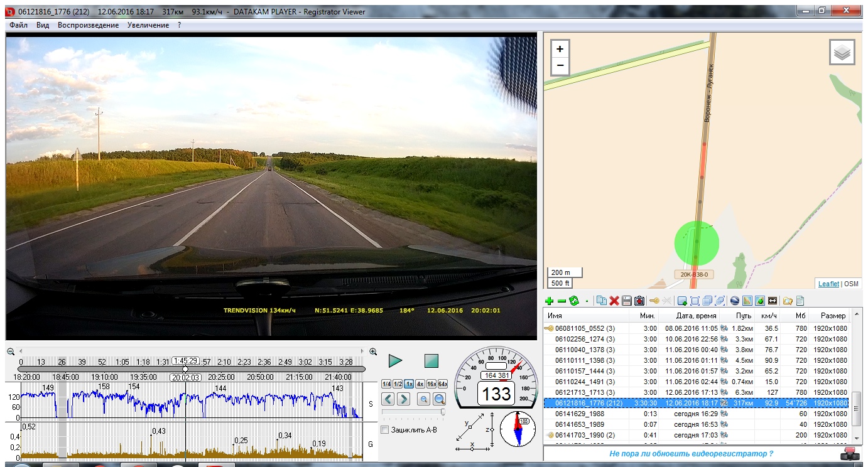
Task: Open the Увеличение menu
Action: pos(148,25)
